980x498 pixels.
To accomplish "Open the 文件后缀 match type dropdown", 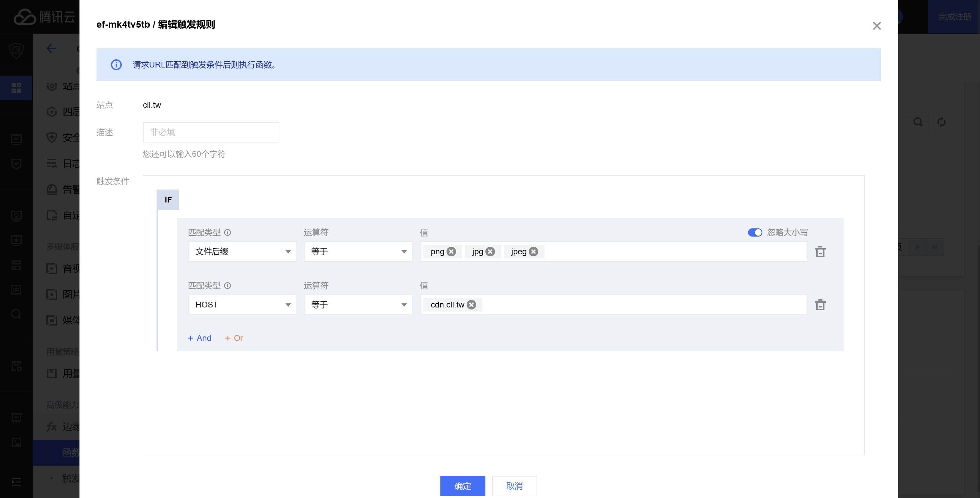I will point(242,252).
